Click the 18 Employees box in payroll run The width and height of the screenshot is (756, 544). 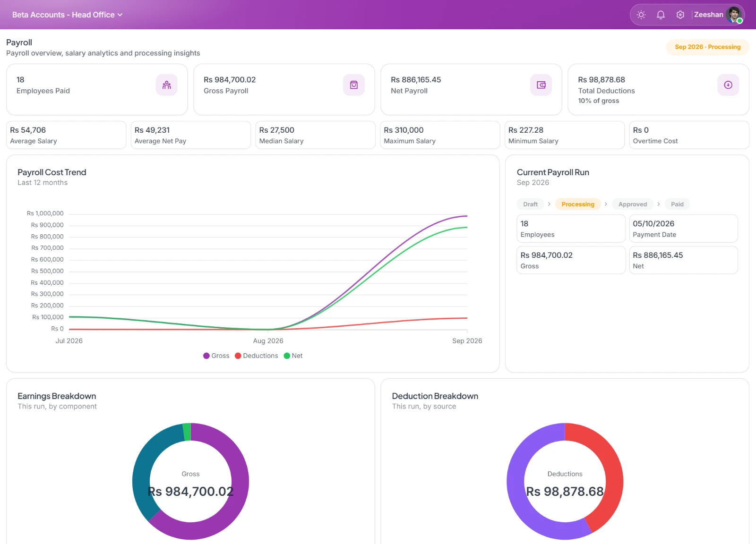coord(571,229)
